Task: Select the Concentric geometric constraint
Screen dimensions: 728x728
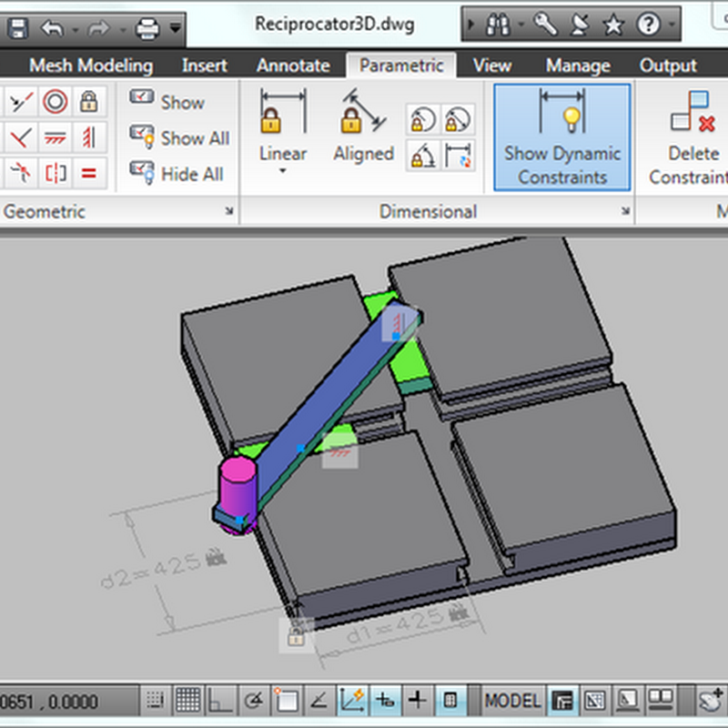Action: point(54,101)
